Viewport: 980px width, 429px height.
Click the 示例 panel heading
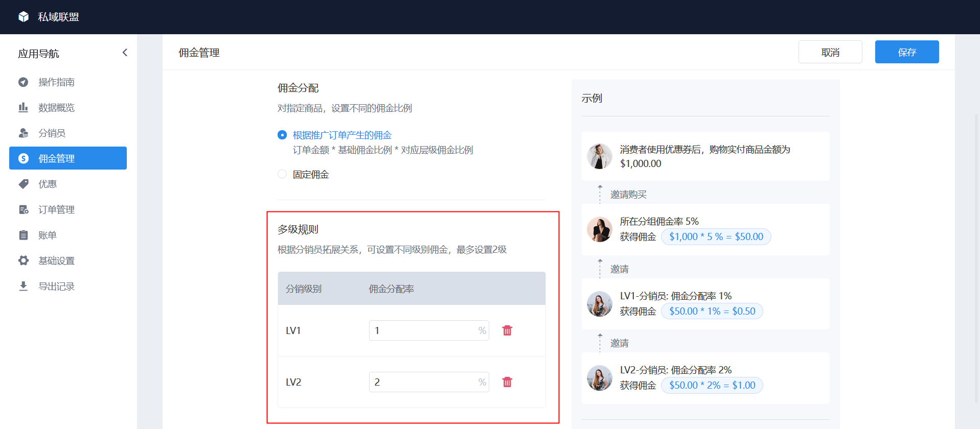[592, 98]
